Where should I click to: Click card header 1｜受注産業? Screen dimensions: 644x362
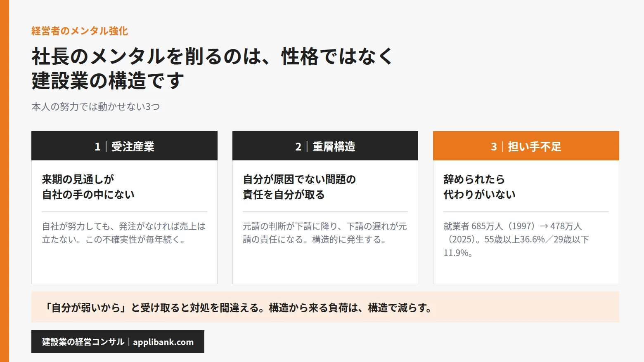tap(124, 146)
